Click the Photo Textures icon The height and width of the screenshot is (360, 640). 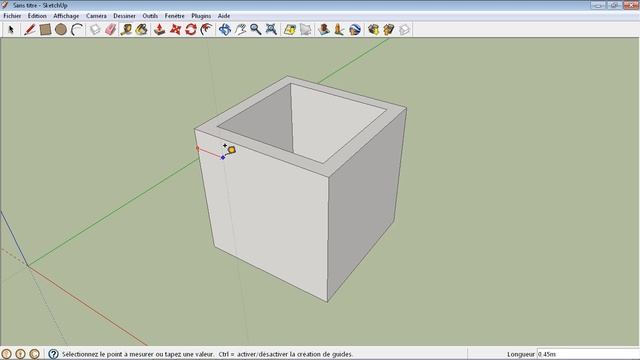tap(339, 29)
